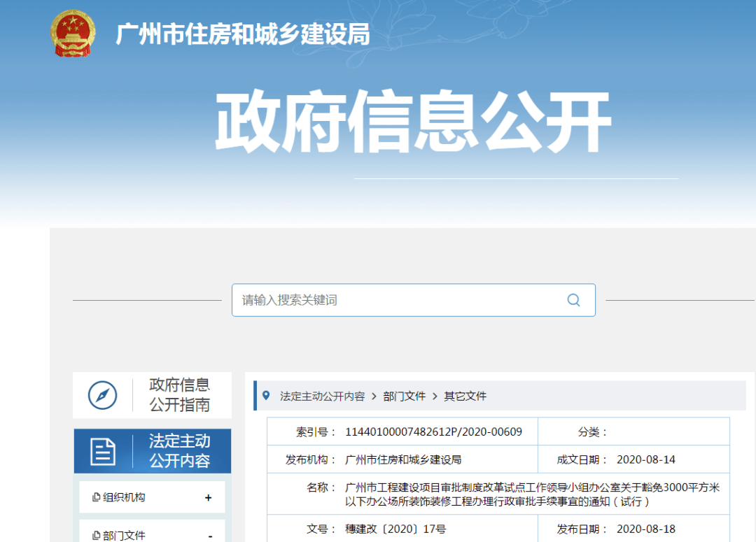Image resolution: width=756 pixels, height=542 pixels.
Task: Click the page icon before 组织机构
Action: point(96,497)
